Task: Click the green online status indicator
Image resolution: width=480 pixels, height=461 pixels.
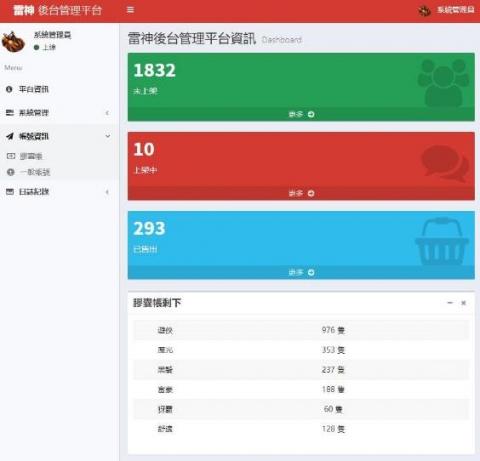Action: coord(37,47)
